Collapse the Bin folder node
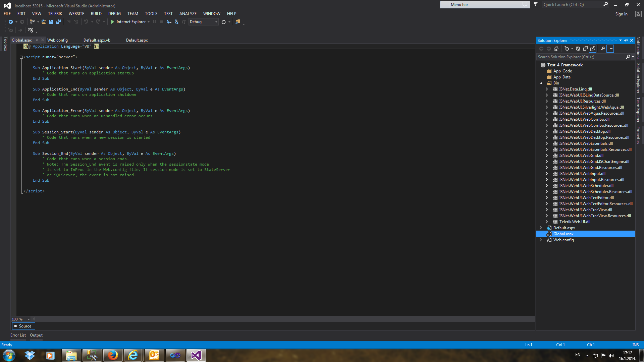Viewport: 644px width, 362px height. [x=541, y=83]
